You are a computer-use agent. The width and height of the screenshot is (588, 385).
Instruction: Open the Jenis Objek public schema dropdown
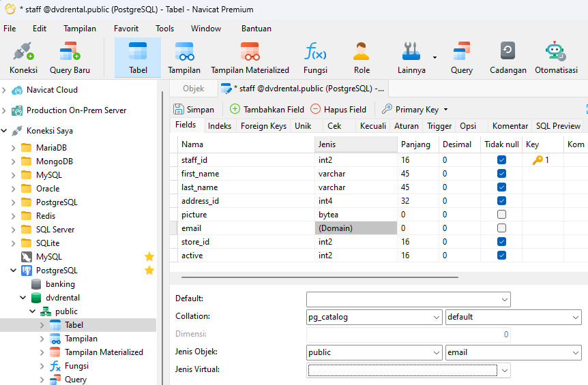tap(436, 353)
